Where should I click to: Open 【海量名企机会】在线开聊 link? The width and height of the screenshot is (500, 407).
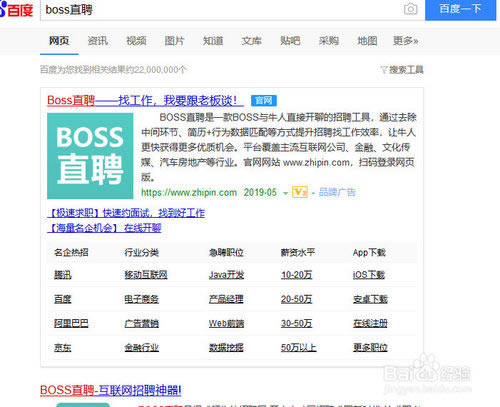tap(104, 228)
